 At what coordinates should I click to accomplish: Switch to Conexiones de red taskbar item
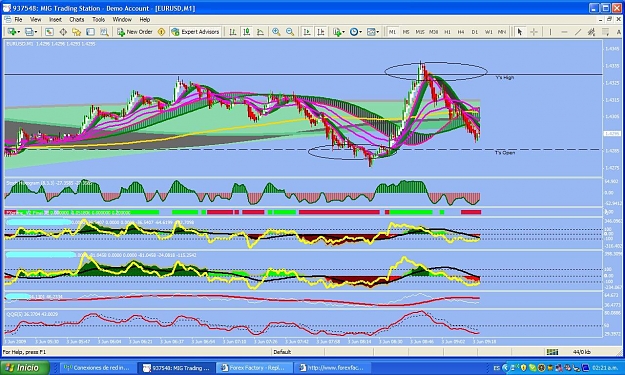coord(97,368)
